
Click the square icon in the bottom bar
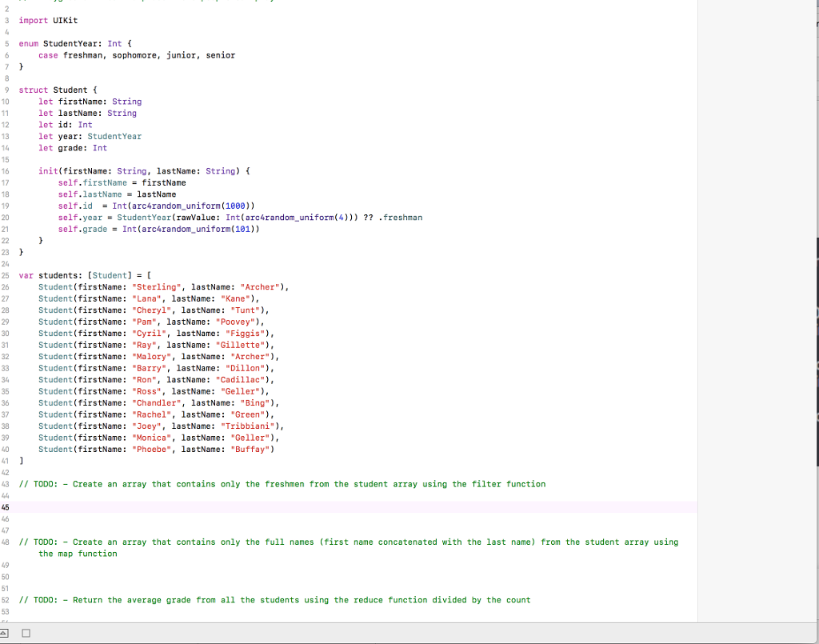pos(25,633)
